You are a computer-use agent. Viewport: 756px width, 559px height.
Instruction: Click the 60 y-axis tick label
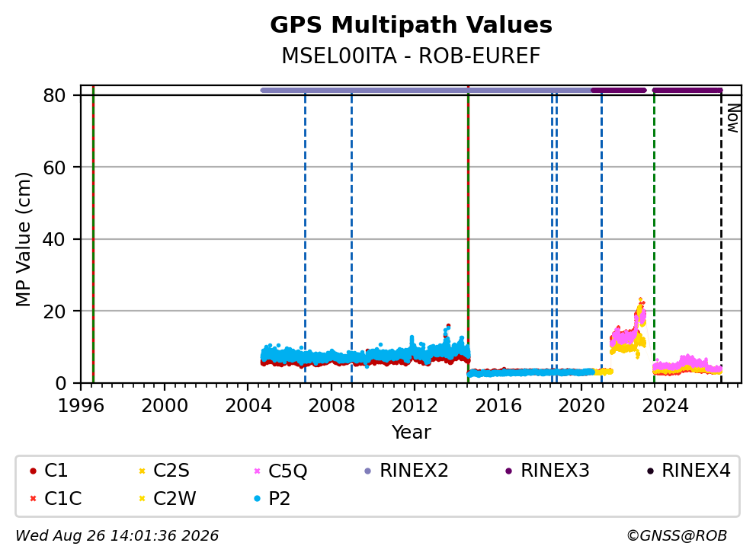point(54,168)
